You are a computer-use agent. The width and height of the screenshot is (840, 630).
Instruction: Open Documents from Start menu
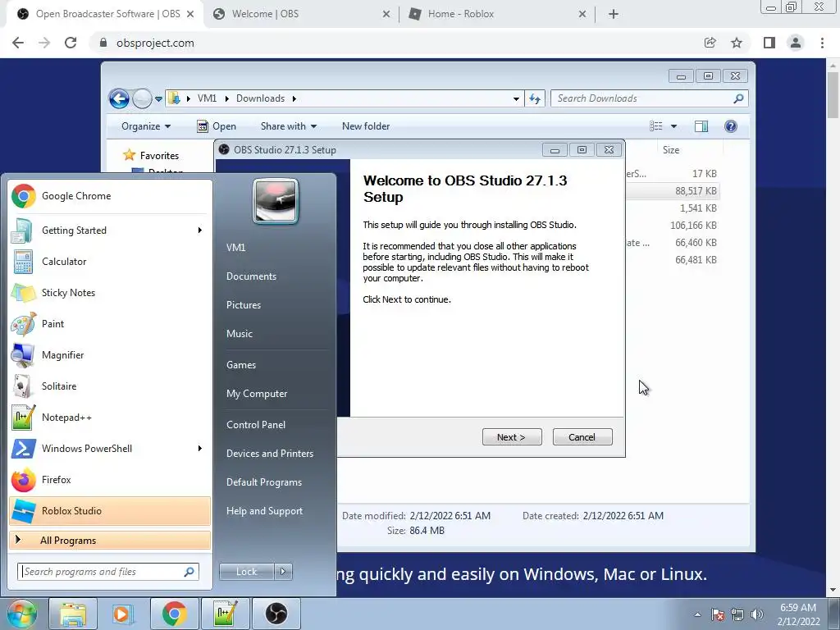251,276
